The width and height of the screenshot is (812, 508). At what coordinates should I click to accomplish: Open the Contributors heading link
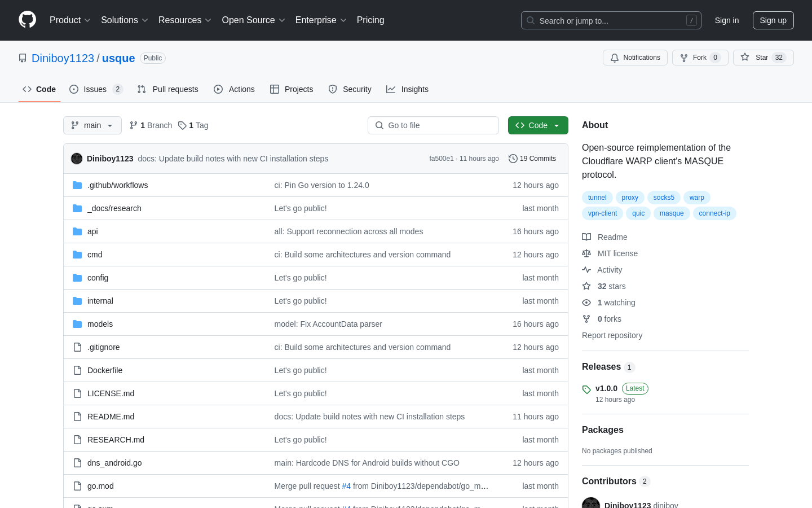[x=616, y=481]
